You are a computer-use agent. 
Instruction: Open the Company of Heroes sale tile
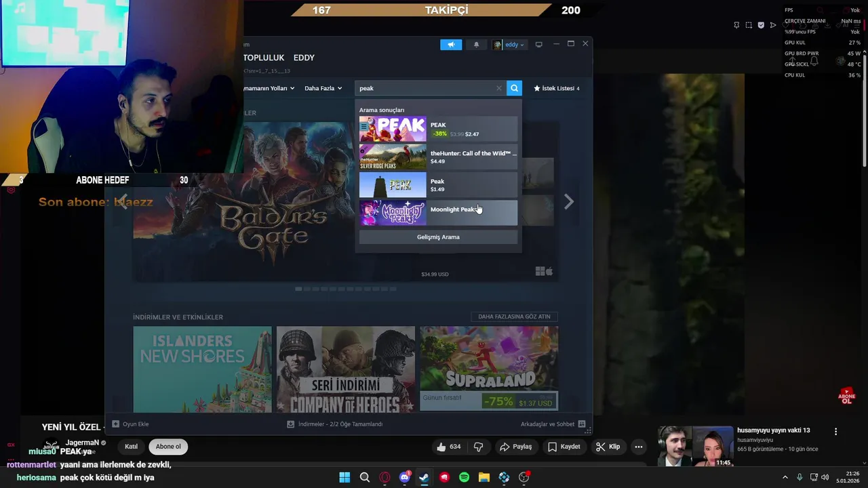pyautogui.click(x=346, y=369)
